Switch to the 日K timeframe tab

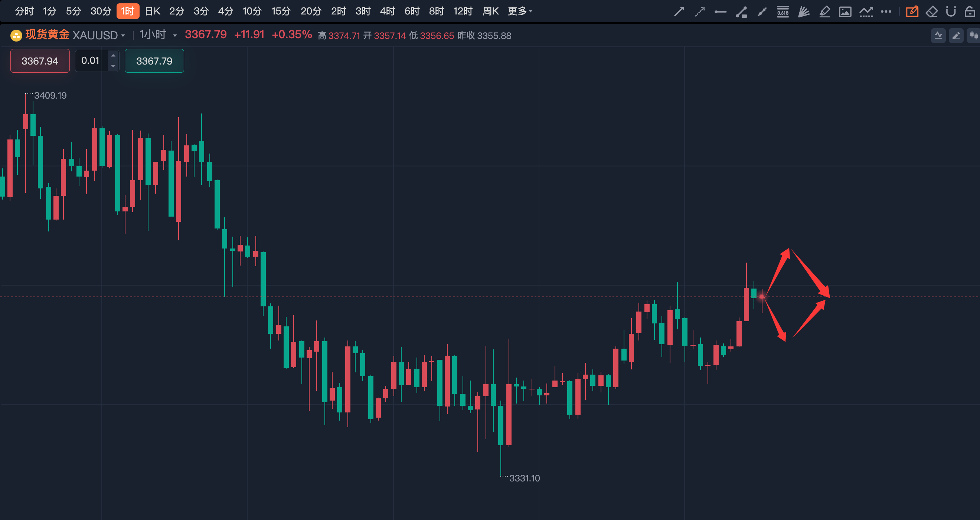click(x=152, y=11)
